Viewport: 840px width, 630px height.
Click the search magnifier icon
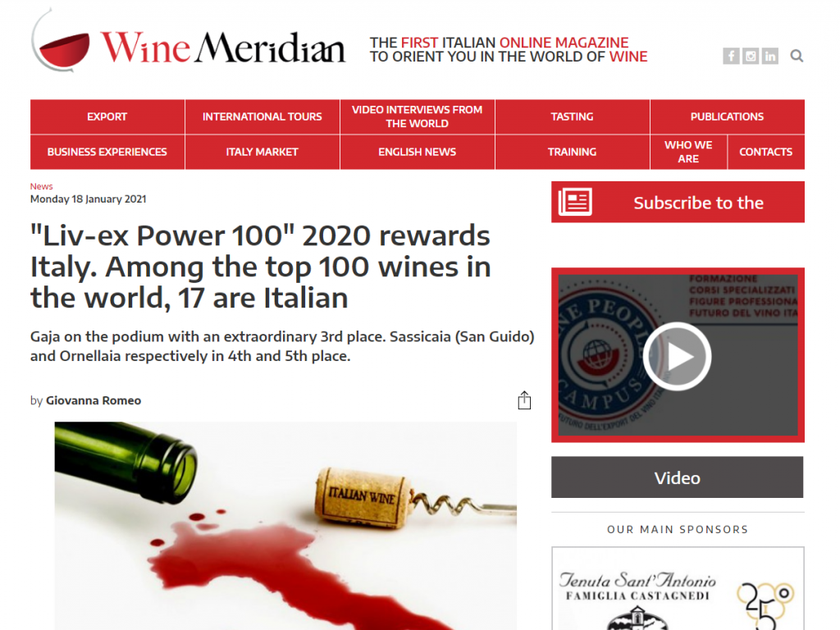click(x=797, y=56)
